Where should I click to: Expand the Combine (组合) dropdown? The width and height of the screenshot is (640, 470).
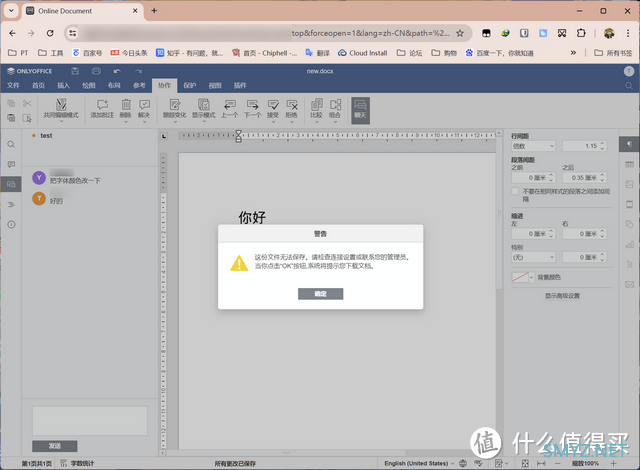(x=335, y=121)
